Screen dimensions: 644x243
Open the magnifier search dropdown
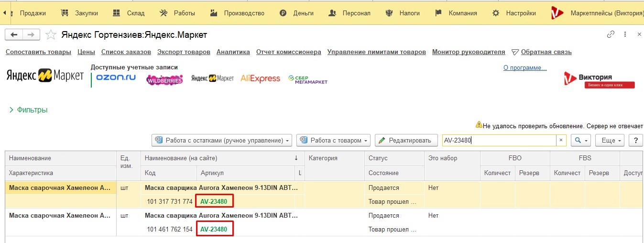[581, 141]
